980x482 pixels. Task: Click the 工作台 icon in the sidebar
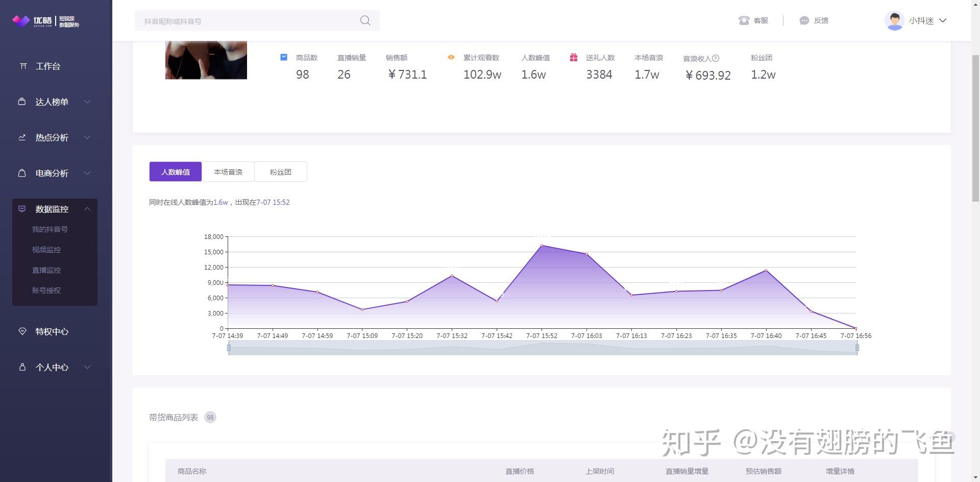click(22, 66)
